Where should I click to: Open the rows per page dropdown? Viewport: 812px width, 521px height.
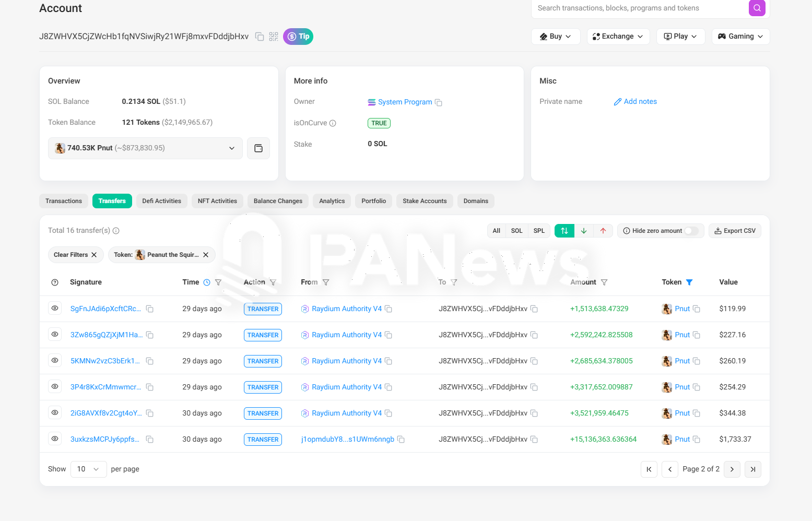(x=88, y=469)
